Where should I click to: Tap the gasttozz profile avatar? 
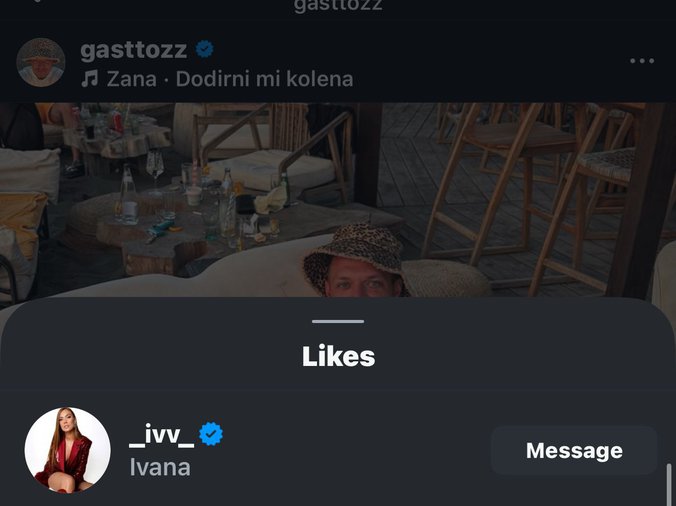coord(41,62)
